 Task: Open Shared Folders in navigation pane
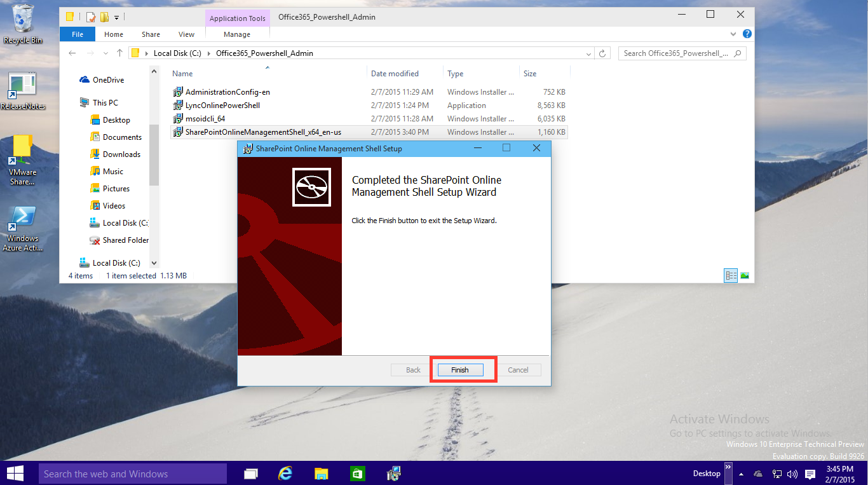[119, 240]
